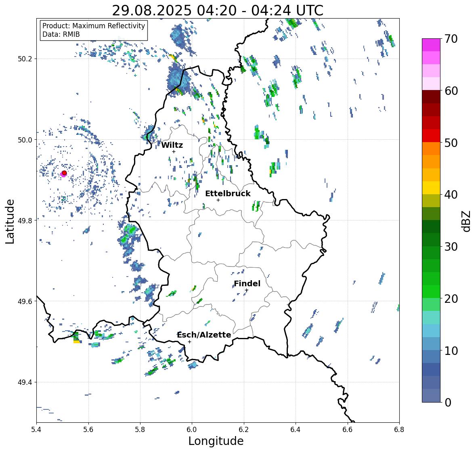Click the cross marker under Ettelbruck
476x451 pixels.
[x=218, y=200]
